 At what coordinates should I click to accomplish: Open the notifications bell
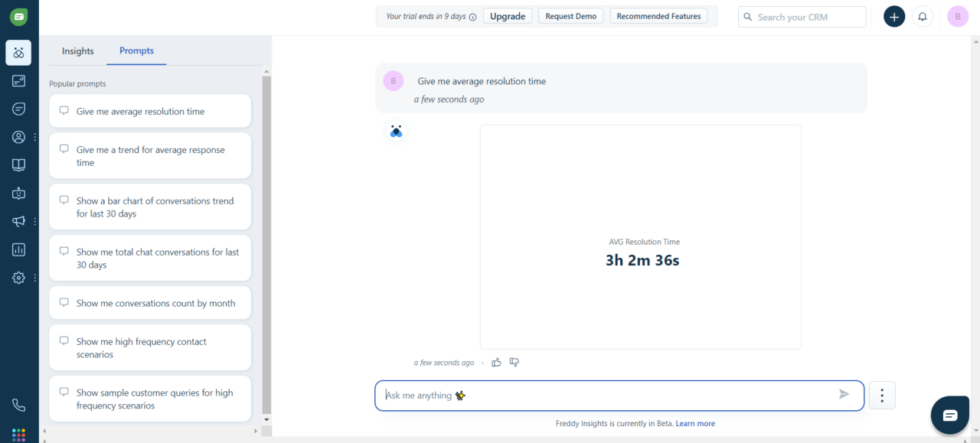coord(923,17)
